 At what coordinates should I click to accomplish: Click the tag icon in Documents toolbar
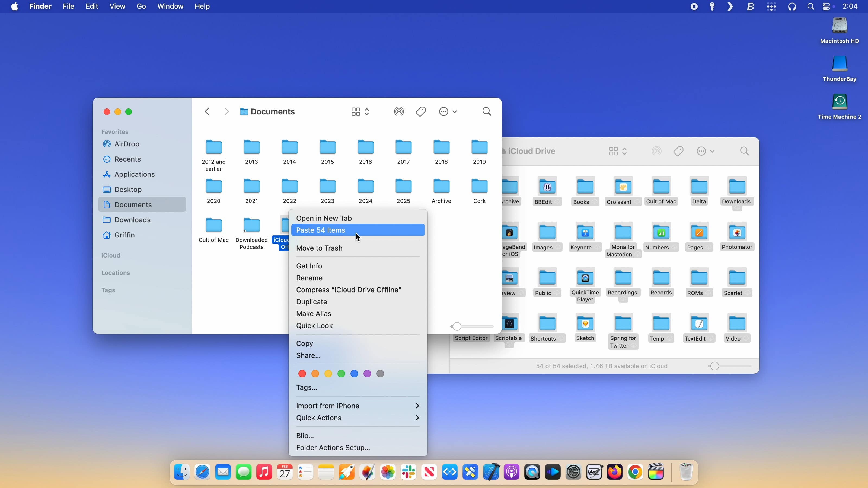[x=420, y=111]
